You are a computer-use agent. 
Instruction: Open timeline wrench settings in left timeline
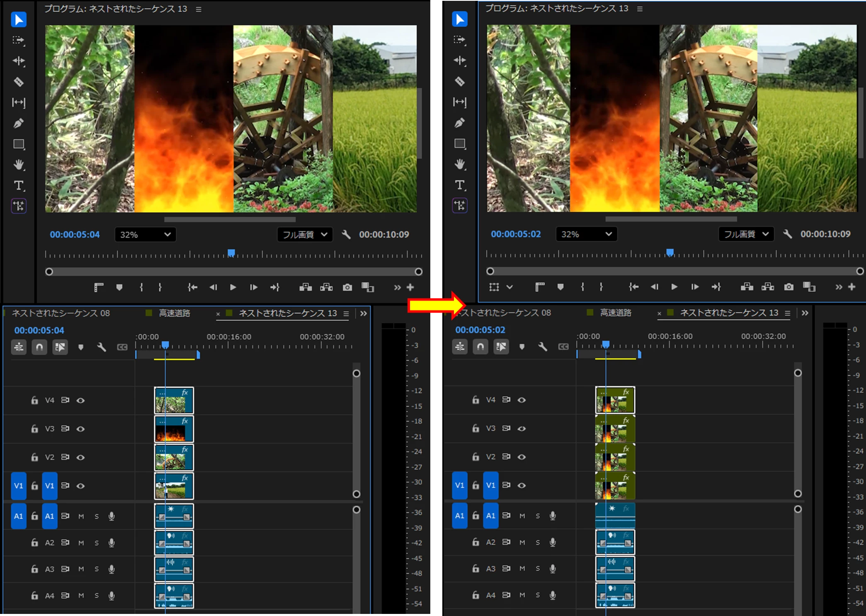point(102,347)
